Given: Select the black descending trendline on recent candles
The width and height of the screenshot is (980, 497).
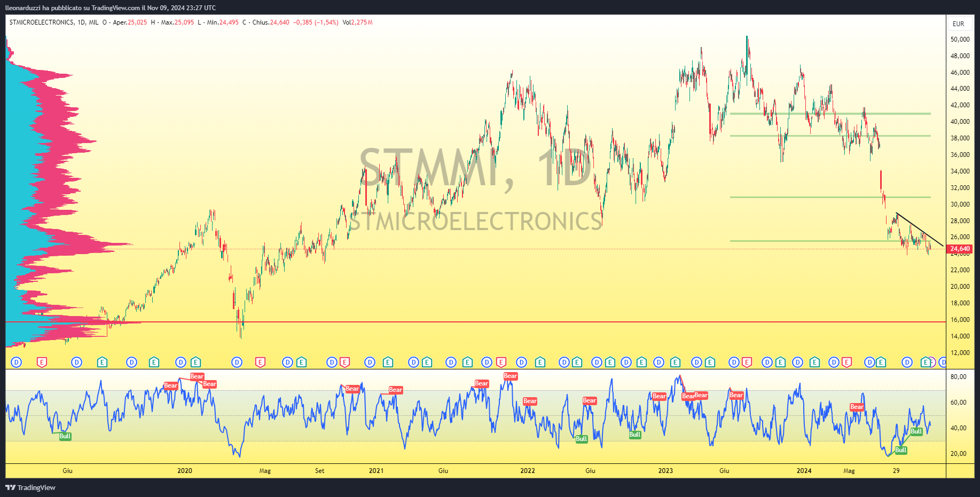Looking at the screenshot, I should 920,230.
